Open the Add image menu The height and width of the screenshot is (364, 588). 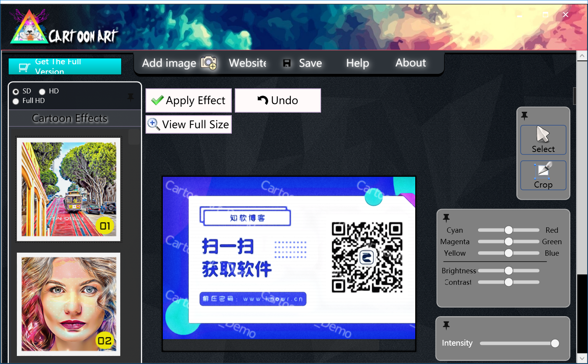click(x=179, y=63)
